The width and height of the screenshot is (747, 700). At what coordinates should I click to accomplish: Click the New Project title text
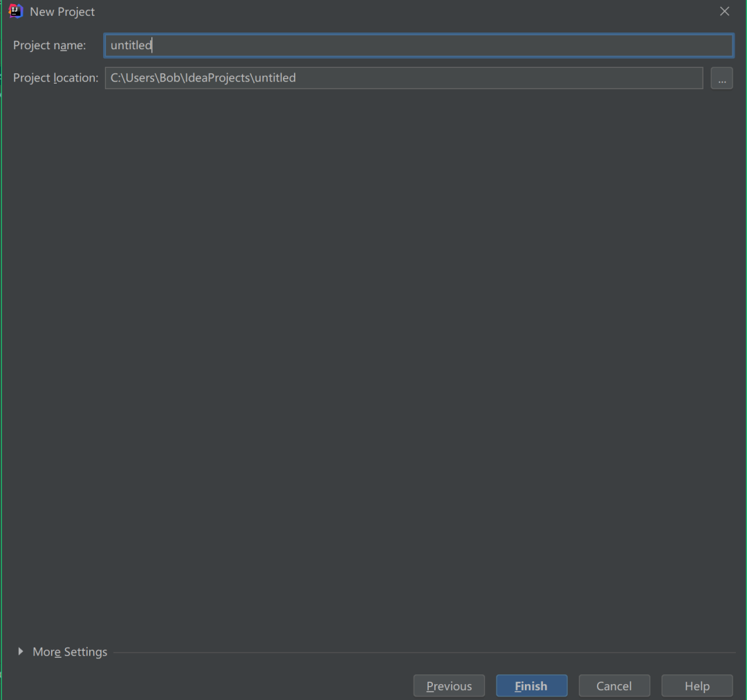[x=62, y=12]
